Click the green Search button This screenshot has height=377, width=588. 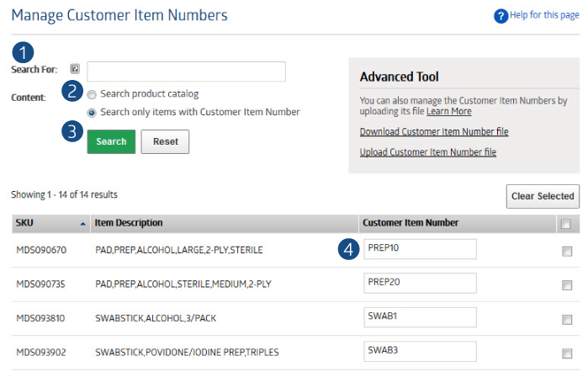point(111,142)
